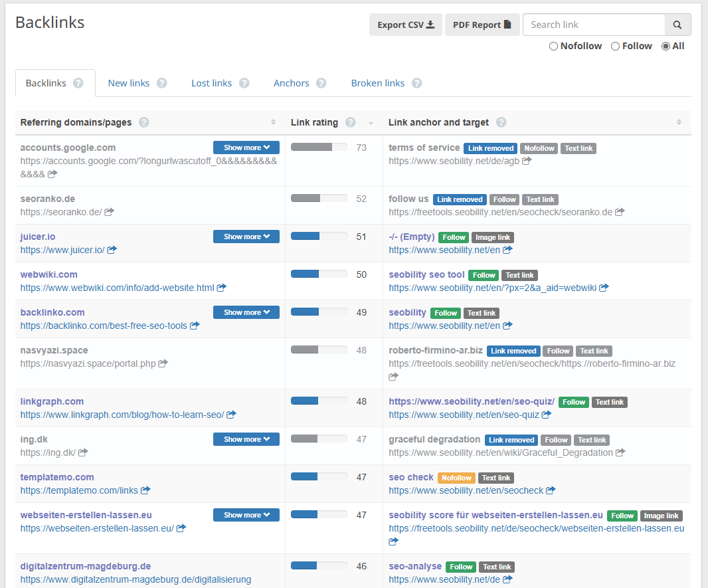Expand Show more for webseiten-erstellen-lassen.eu
Viewport: 708px width, 588px height.
coord(246,516)
